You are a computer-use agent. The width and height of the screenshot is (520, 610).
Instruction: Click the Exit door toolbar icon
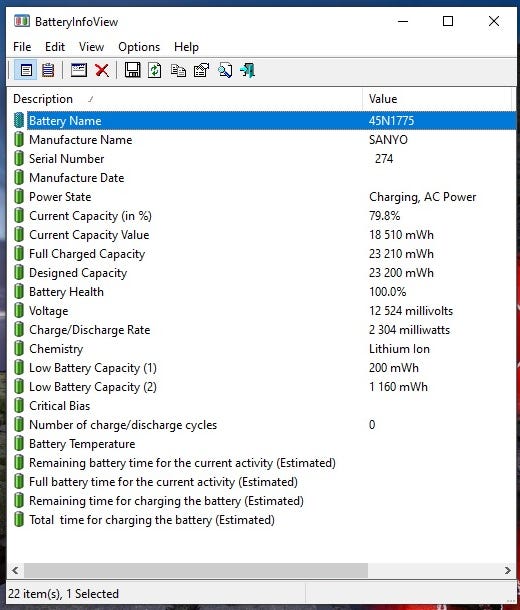point(247,70)
